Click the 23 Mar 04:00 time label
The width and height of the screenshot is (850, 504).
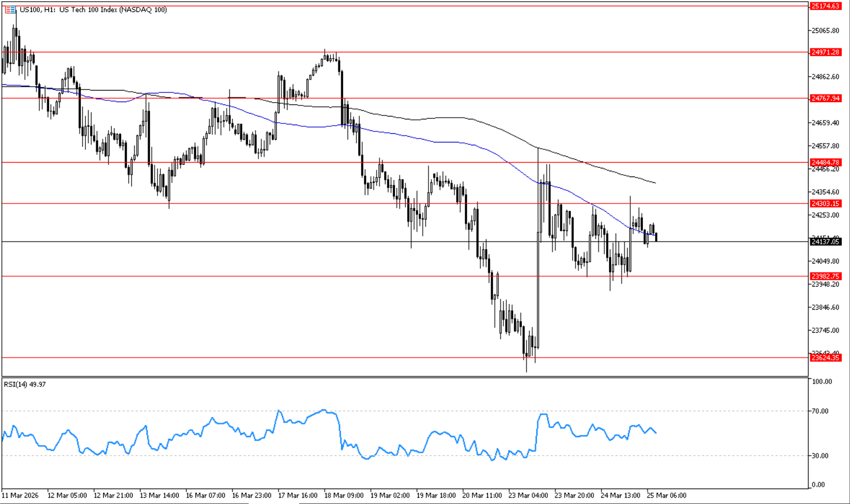click(528, 495)
